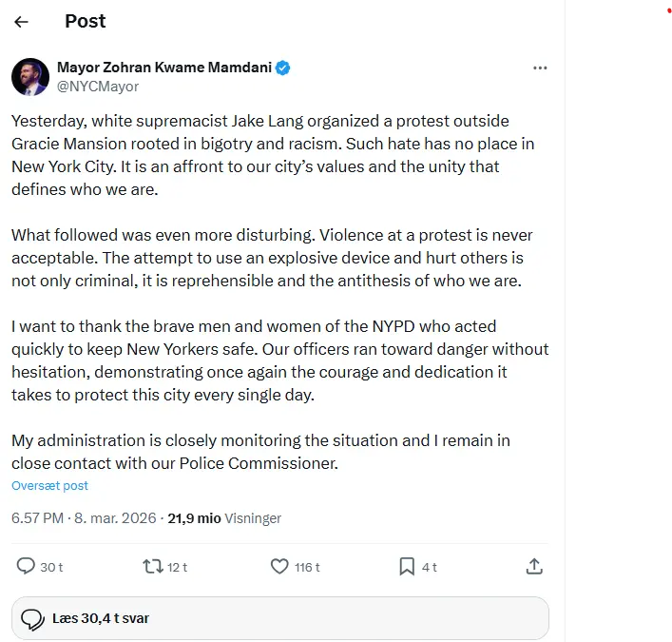Like the post with the heart icon

279,566
